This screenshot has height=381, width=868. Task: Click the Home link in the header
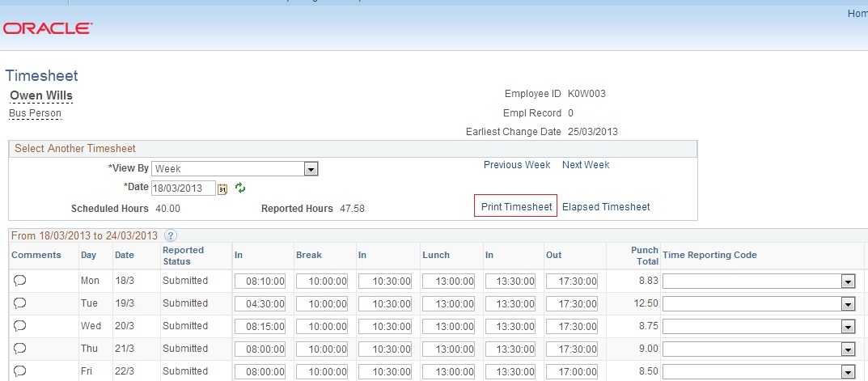857,13
